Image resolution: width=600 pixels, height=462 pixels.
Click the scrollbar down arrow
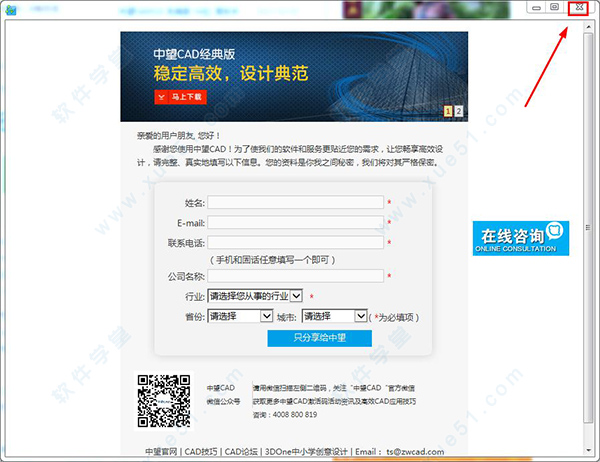(588, 450)
